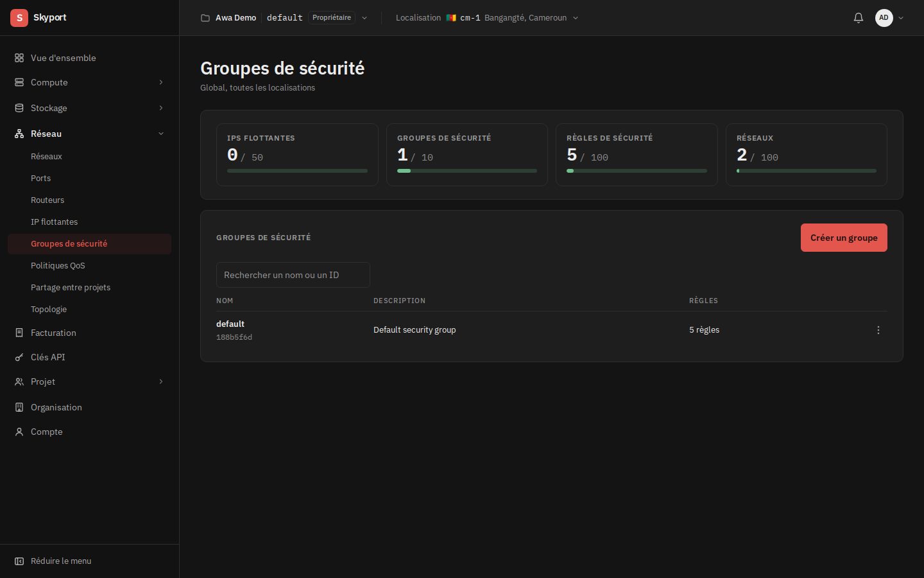
Task: Click the Règles de sécurité quota progress bar
Action: (637, 171)
